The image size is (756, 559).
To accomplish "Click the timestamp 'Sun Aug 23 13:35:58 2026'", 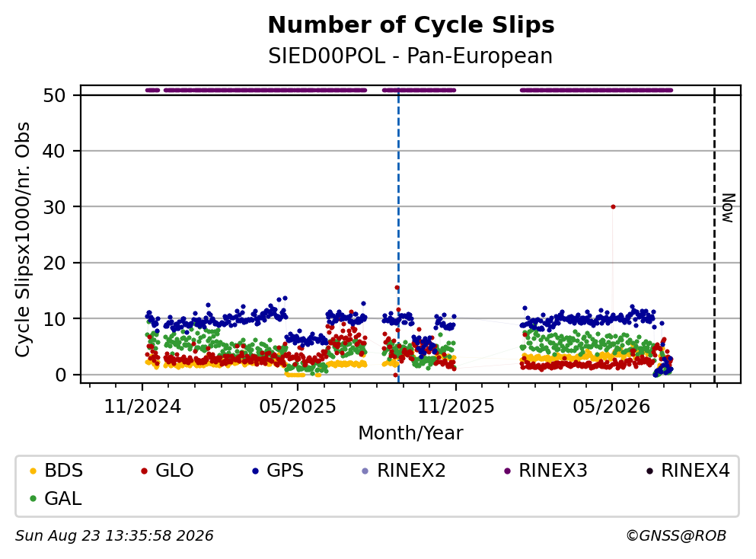I will [x=114, y=536].
